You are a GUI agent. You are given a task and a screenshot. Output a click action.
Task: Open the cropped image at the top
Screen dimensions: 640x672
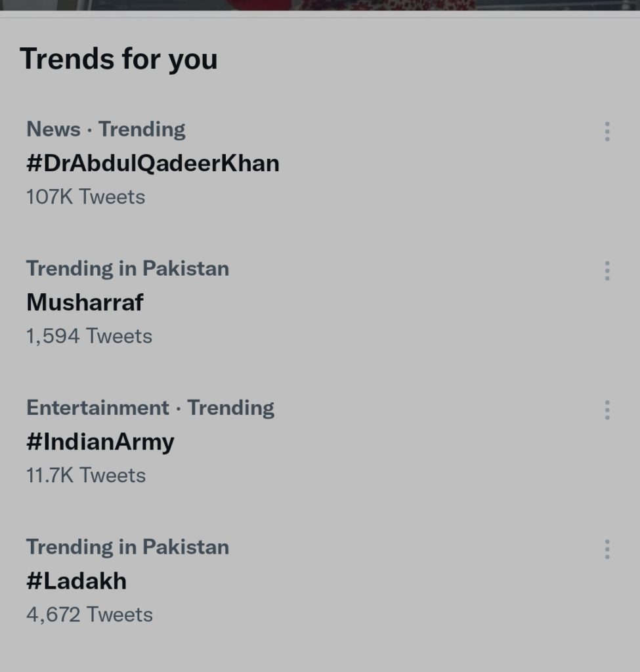(320, 5)
